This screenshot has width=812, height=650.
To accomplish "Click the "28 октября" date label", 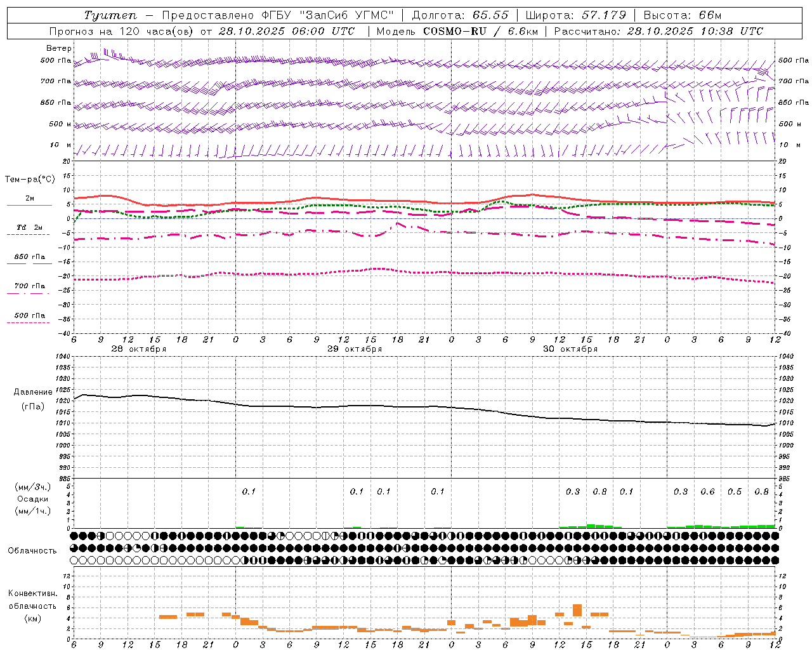I will tap(139, 348).
